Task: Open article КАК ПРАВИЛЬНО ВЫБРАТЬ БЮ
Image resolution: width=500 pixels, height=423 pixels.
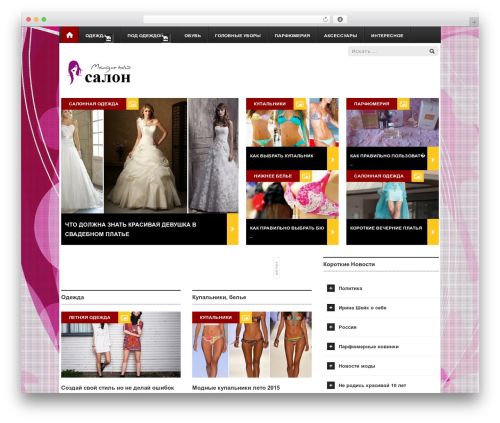Action: [x=287, y=228]
